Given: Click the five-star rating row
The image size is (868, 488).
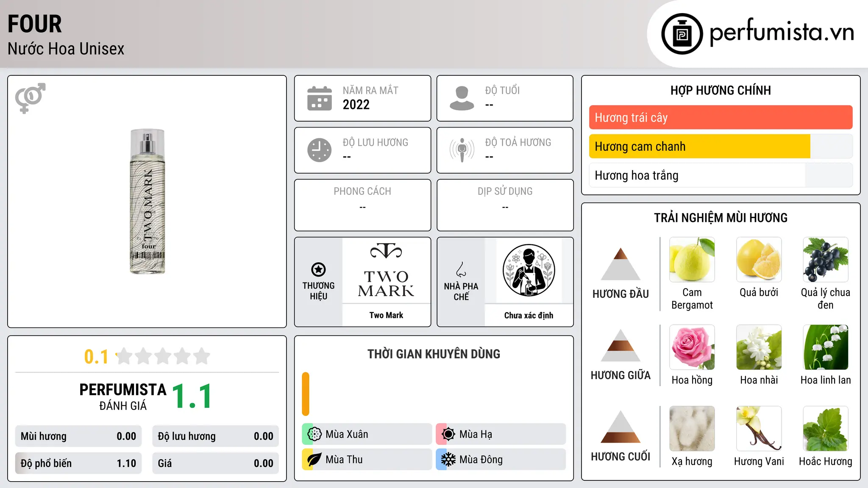Looking at the screenshot, I should pyautogui.click(x=163, y=356).
